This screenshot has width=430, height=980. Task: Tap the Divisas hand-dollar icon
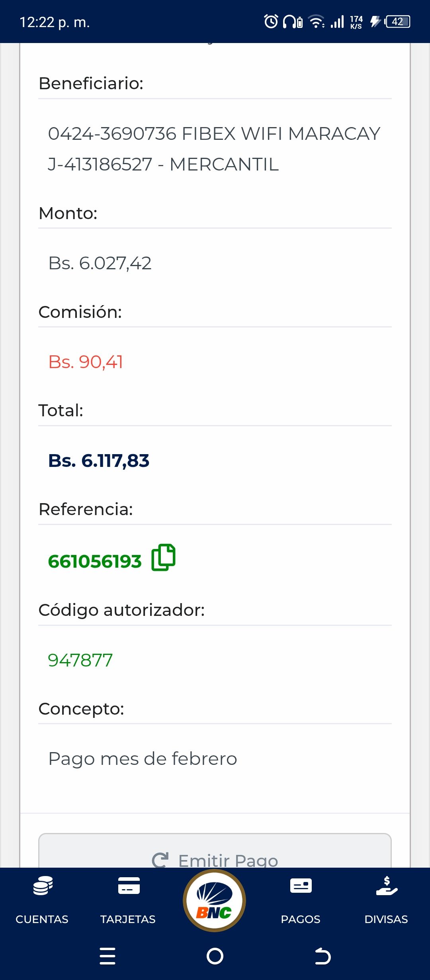387,886
